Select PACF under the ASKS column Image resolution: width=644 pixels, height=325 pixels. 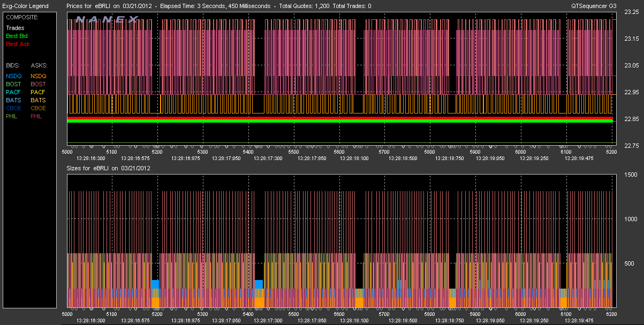coord(39,92)
